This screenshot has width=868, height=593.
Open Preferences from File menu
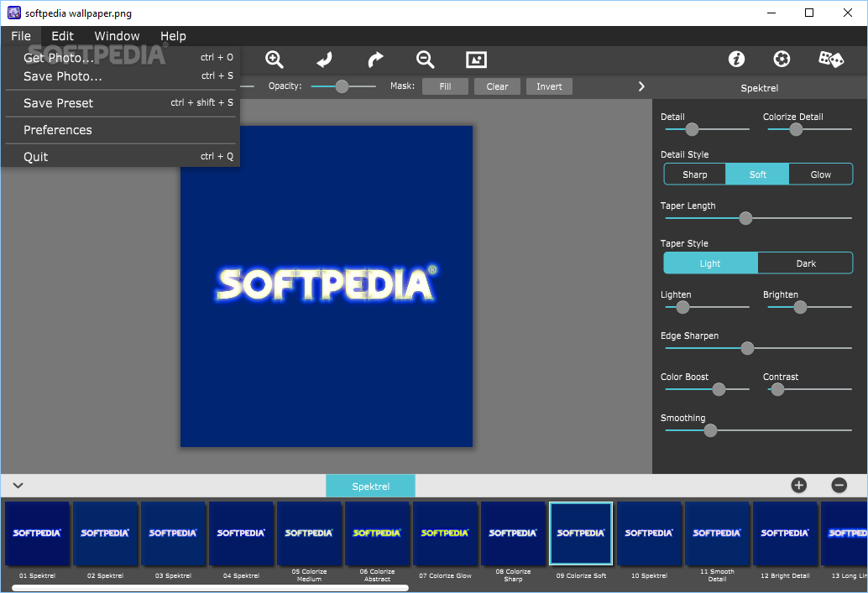[121, 130]
